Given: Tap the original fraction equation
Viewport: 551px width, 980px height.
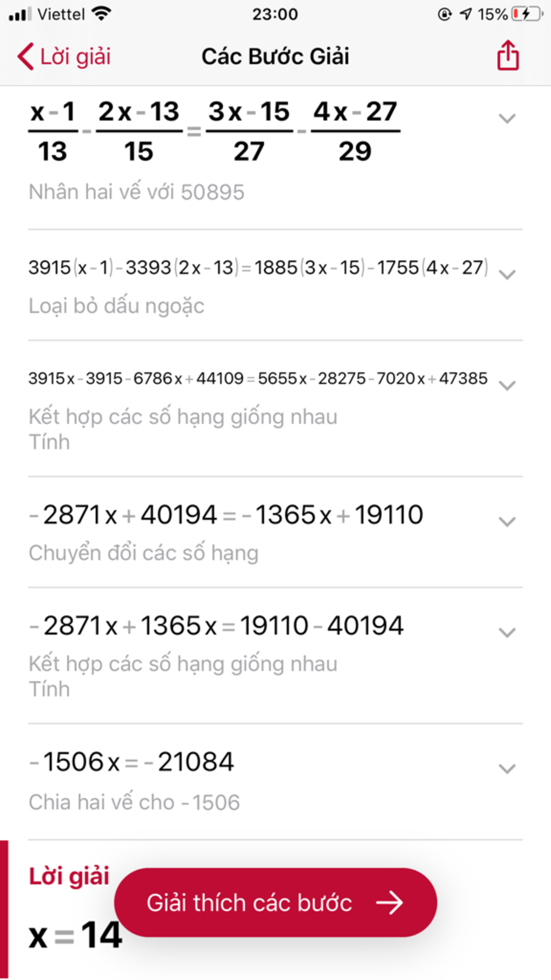Looking at the screenshot, I should coord(214,131).
